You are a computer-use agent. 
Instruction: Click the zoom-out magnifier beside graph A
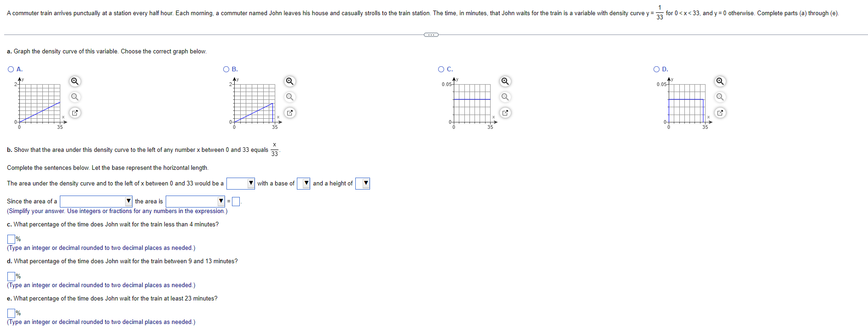click(75, 97)
